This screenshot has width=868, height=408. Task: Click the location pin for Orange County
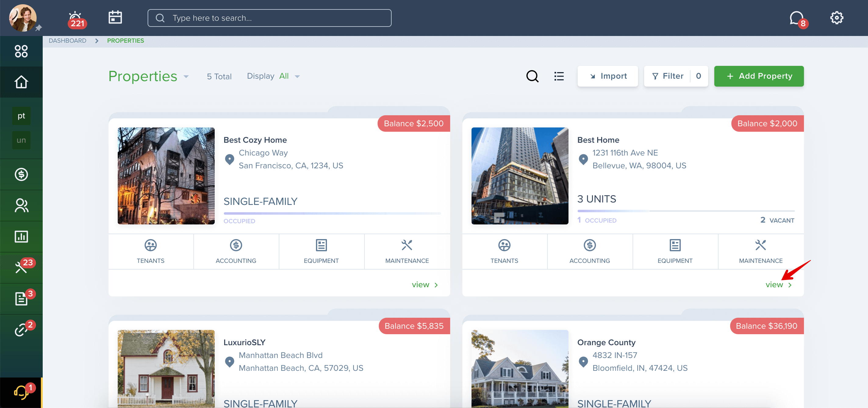click(583, 362)
